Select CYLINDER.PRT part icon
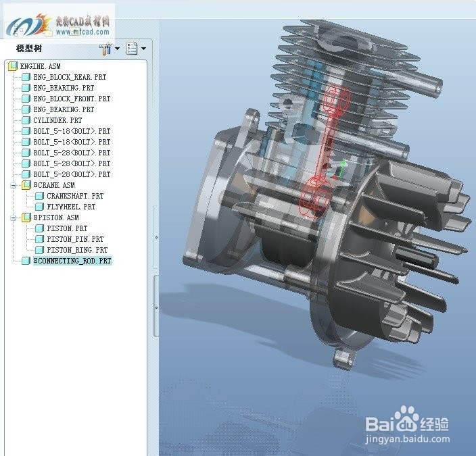The image size is (476, 456). 26,120
